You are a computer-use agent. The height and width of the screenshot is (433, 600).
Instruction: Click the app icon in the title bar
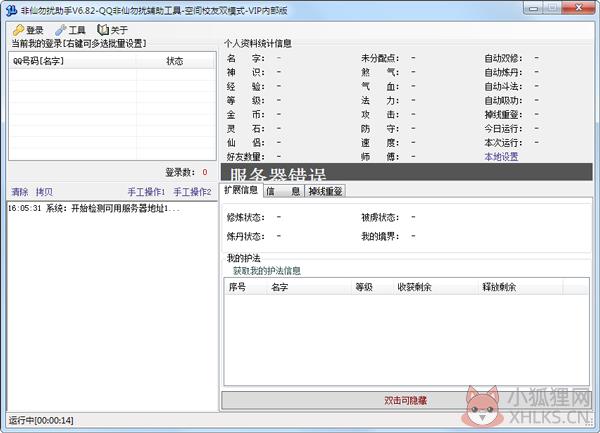click(x=11, y=10)
